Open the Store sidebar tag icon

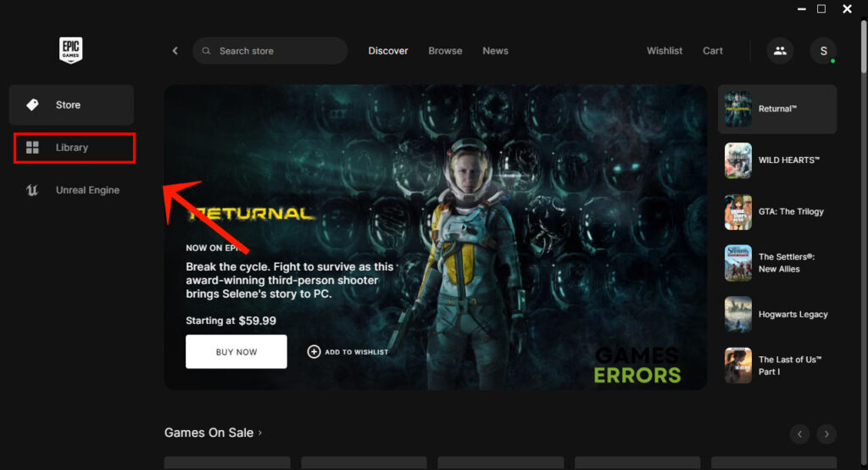32,105
